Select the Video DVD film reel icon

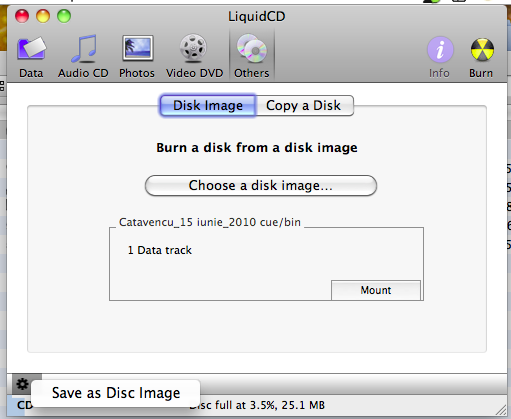pyautogui.click(x=194, y=49)
